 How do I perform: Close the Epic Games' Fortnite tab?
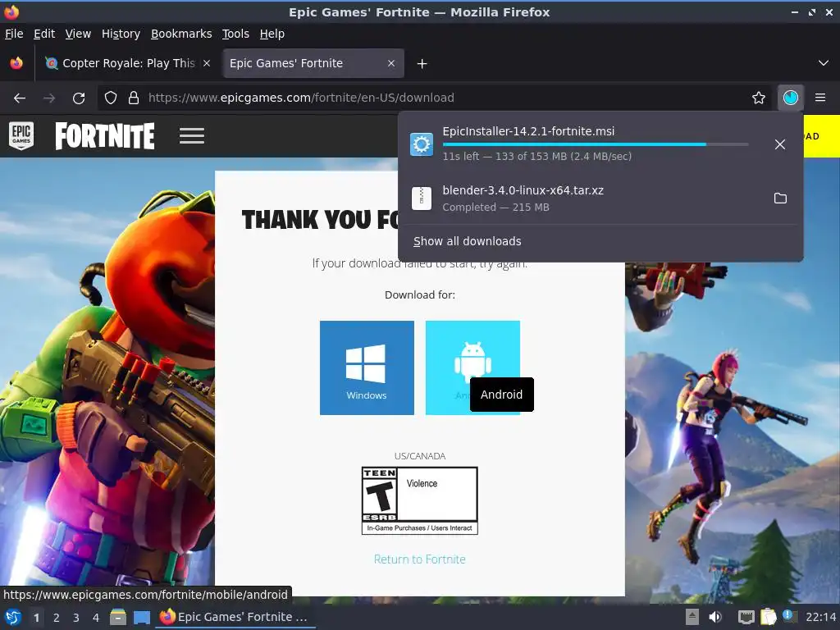[391, 63]
